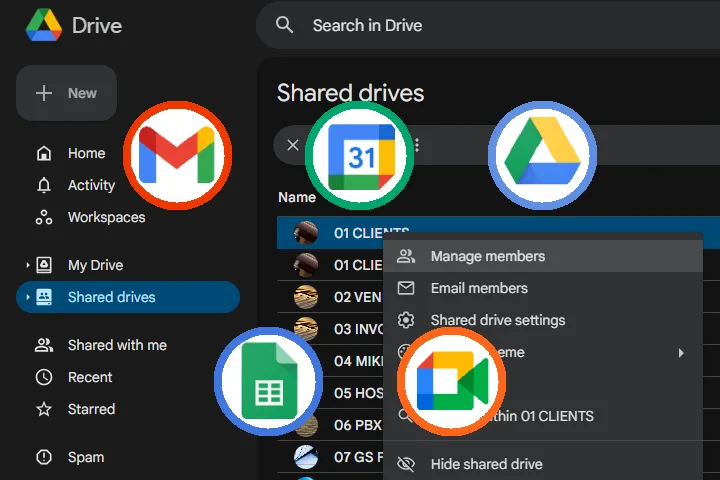Viewport: 720px width, 480px height.
Task: Open the Spam folder
Action: click(70, 457)
